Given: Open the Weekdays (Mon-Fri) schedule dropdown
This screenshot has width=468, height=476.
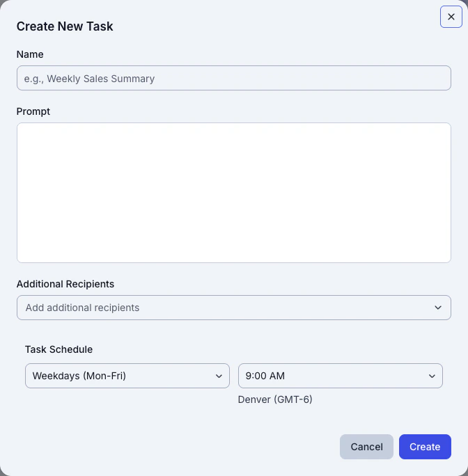Looking at the screenshot, I should click(127, 376).
